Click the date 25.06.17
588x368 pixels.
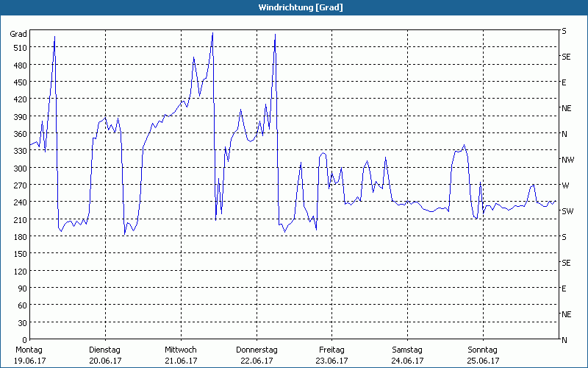(x=483, y=361)
